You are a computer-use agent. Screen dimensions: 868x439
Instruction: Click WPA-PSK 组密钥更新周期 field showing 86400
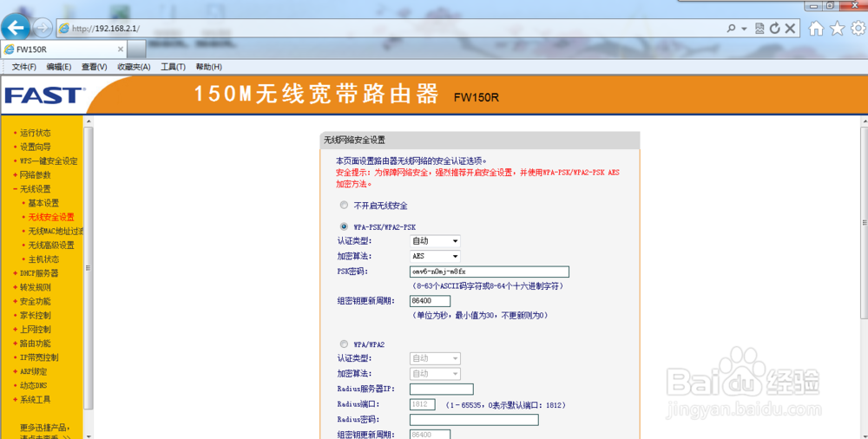(431, 301)
